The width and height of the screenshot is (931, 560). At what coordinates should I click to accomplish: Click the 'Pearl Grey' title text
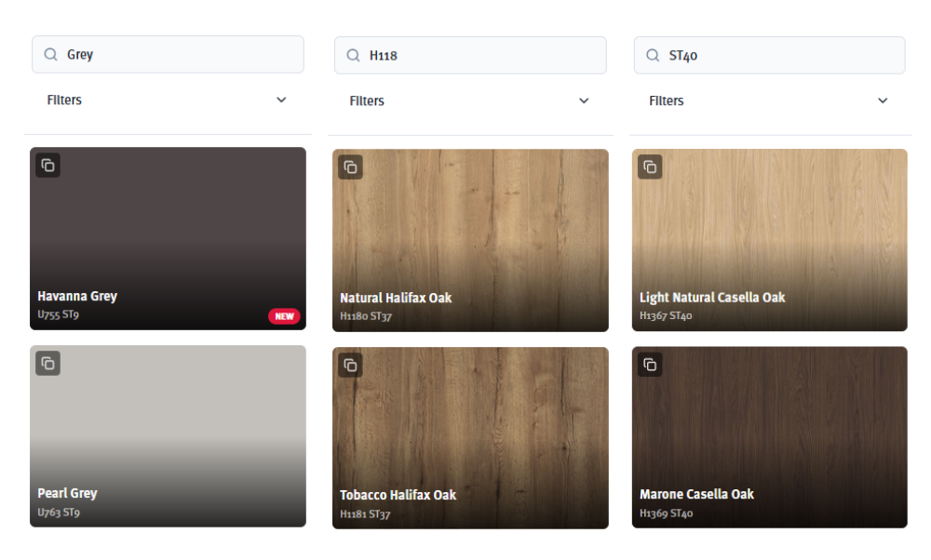67,494
